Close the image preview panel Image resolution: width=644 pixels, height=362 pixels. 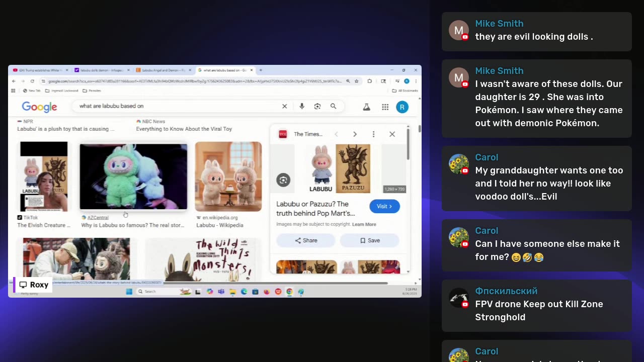[x=392, y=134]
